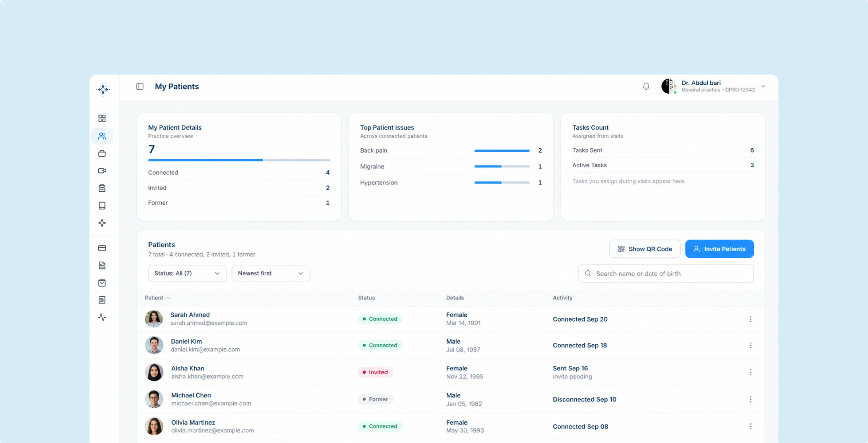This screenshot has height=443, width=868.
Task: Click the Active Tasks row
Action: tap(663, 165)
